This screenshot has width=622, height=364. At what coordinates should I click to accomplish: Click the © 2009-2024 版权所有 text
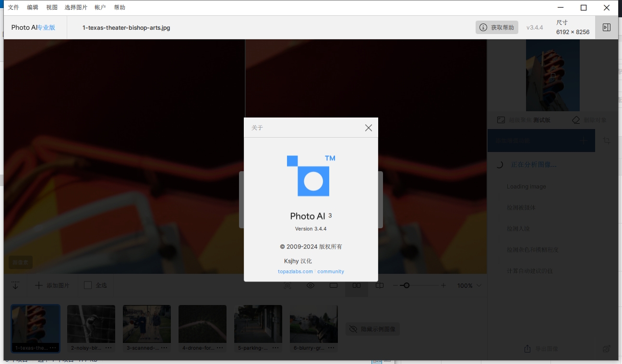tap(311, 247)
